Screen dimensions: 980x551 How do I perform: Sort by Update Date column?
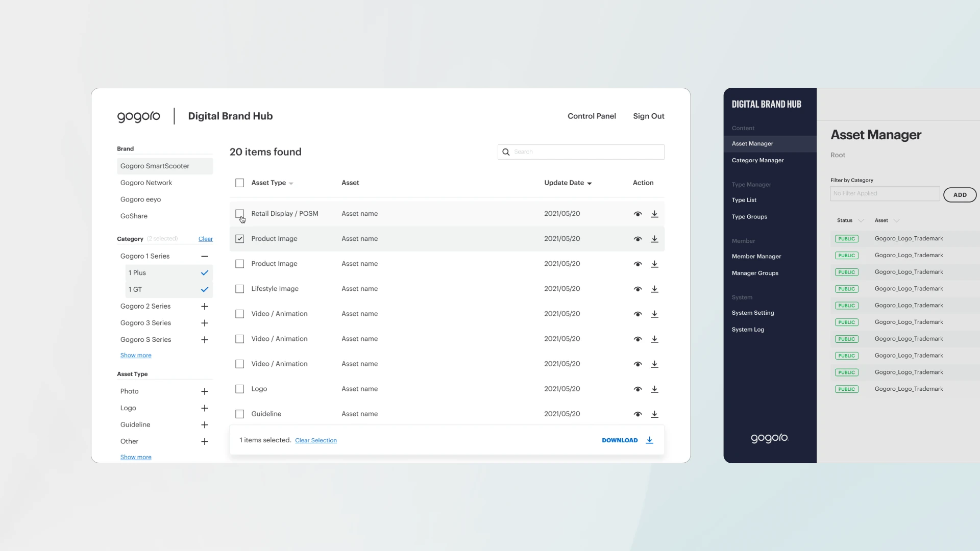[568, 183]
